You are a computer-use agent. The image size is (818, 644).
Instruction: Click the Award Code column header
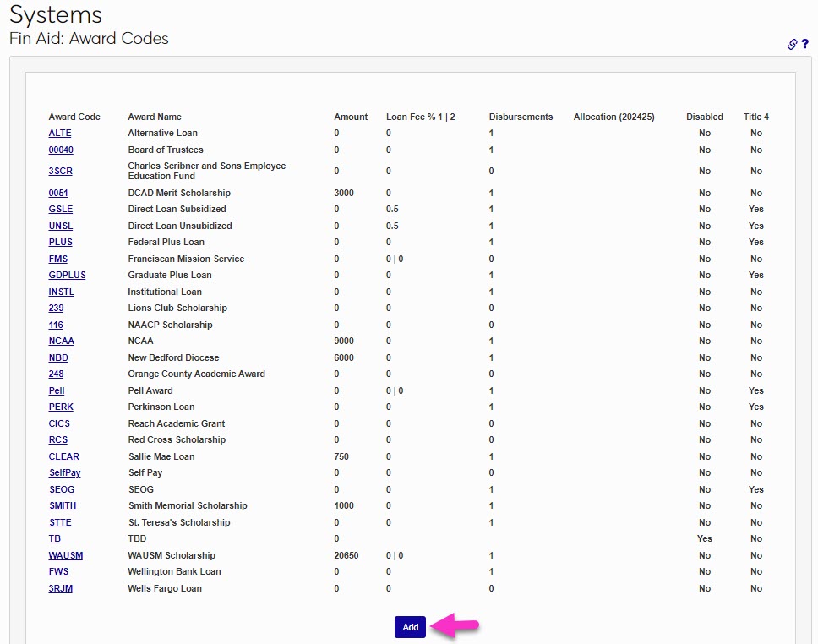tap(74, 117)
